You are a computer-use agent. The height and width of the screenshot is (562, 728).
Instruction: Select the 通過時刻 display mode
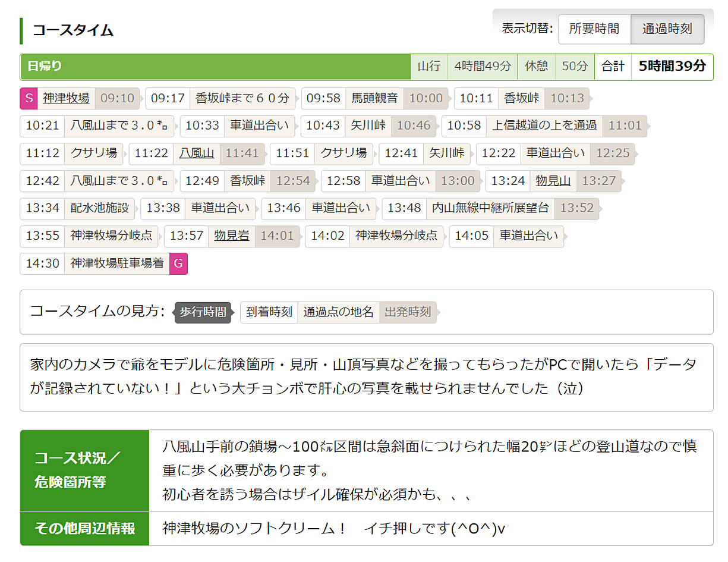point(667,29)
